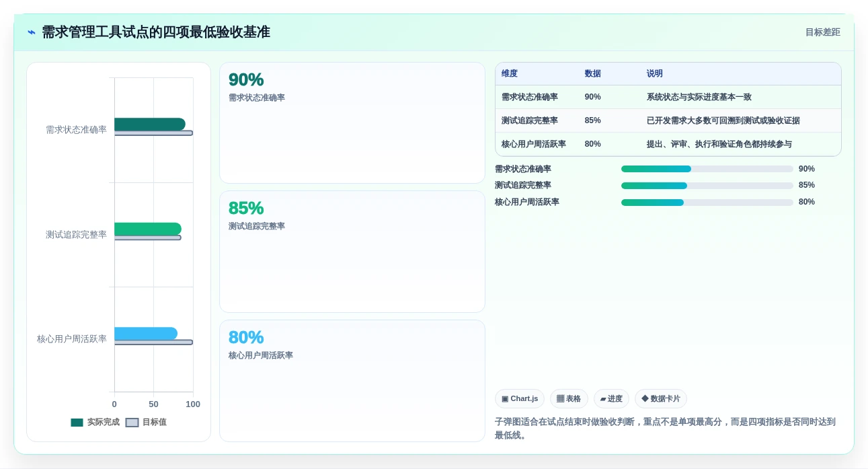Click the gray target bar for 核心用户周活跃率
This screenshot has width=868, height=469.
[x=153, y=342]
